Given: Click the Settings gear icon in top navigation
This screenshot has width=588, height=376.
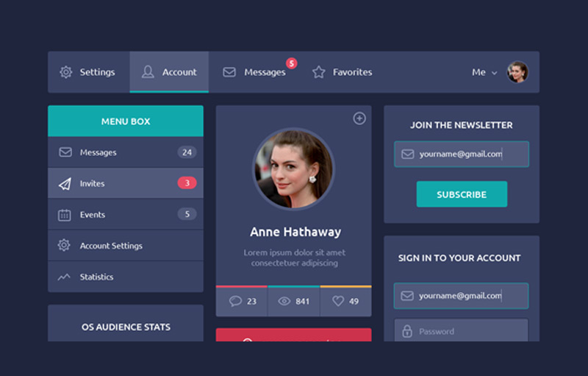Looking at the screenshot, I should 66,72.
